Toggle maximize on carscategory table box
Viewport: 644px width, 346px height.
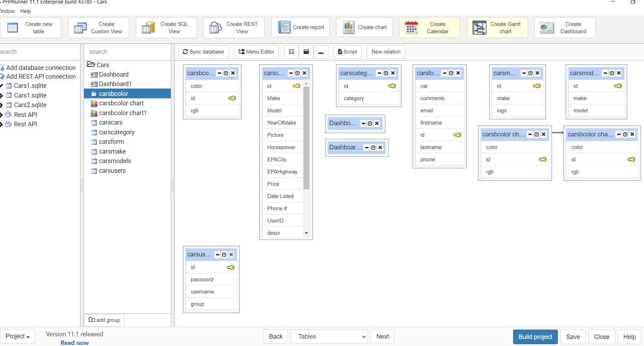pos(386,73)
